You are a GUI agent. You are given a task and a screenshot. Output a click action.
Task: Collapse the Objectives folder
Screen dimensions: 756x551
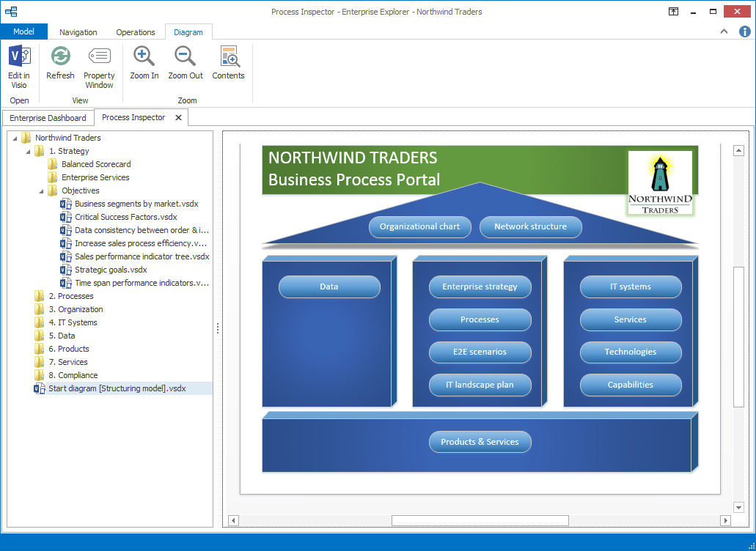pyautogui.click(x=43, y=191)
